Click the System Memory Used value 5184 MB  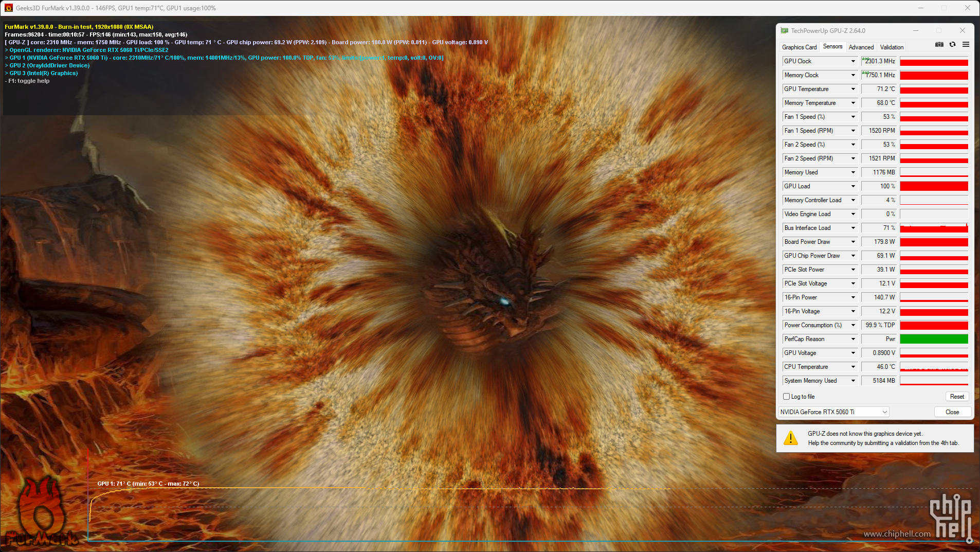879,381
